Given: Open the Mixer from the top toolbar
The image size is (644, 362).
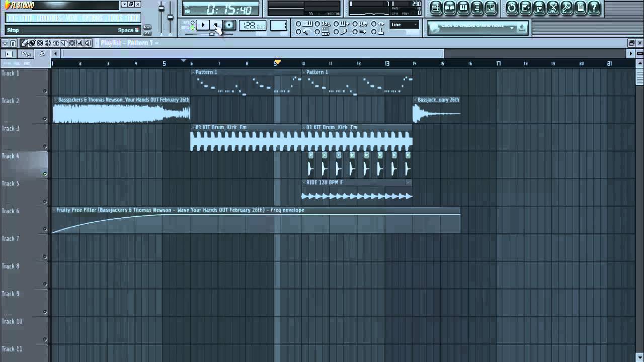Looking at the screenshot, I should point(491,8).
